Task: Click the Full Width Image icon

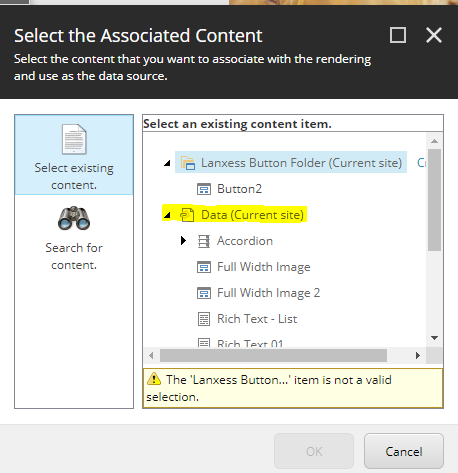Action: pos(204,267)
